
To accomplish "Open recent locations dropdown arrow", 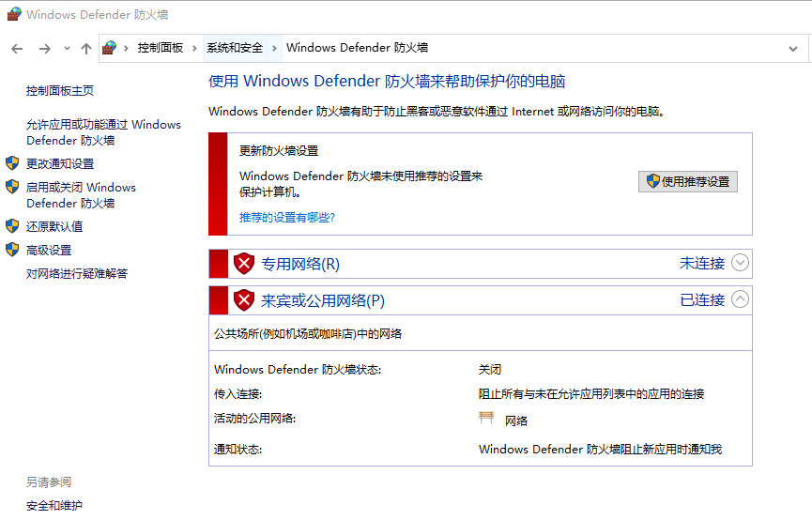I will coord(67,49).
